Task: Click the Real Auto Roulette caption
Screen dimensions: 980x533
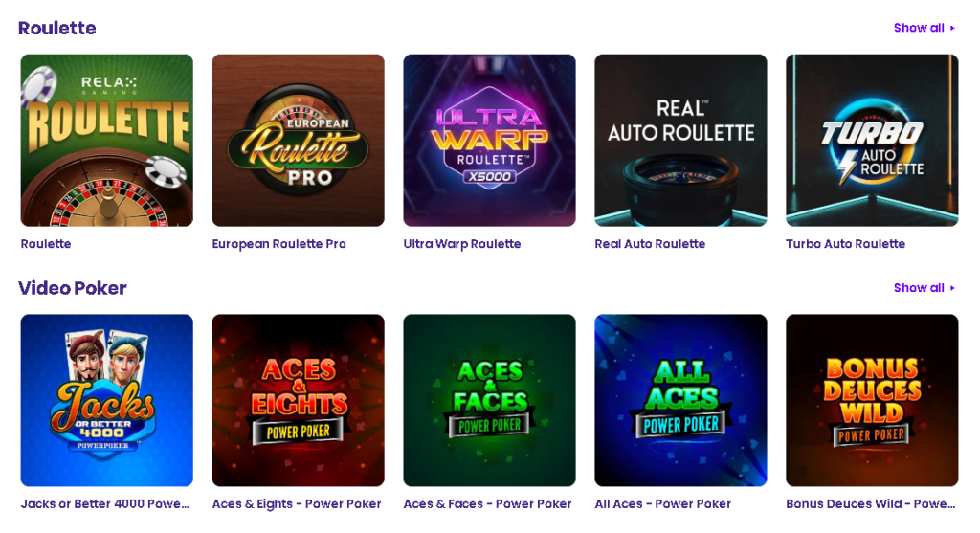Action: click(650, 244)
